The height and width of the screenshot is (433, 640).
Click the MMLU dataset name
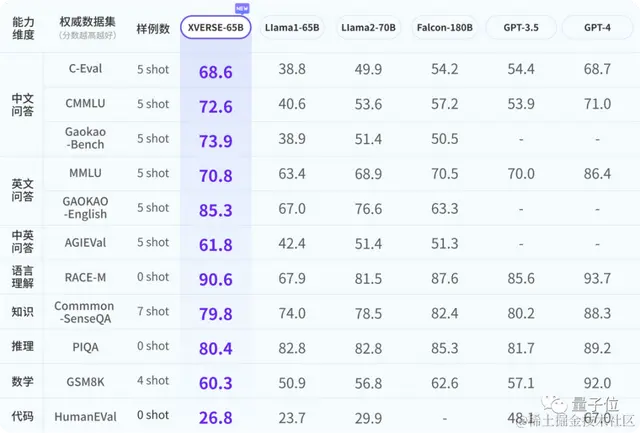click(85, 173)
